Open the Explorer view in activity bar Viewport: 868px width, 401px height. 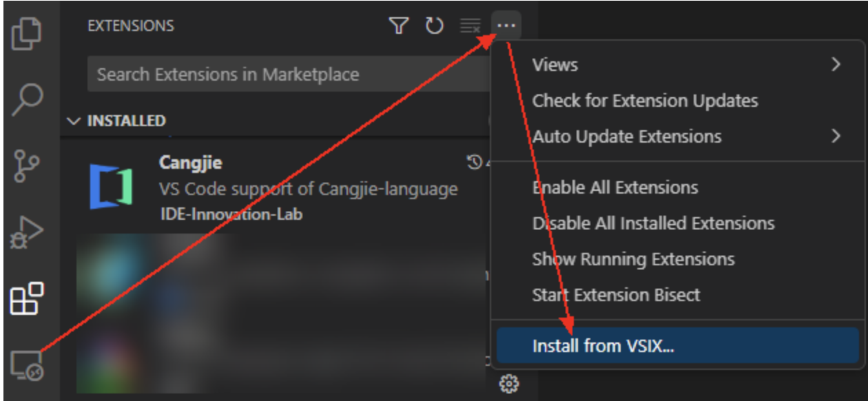click(x=28, y=34)
